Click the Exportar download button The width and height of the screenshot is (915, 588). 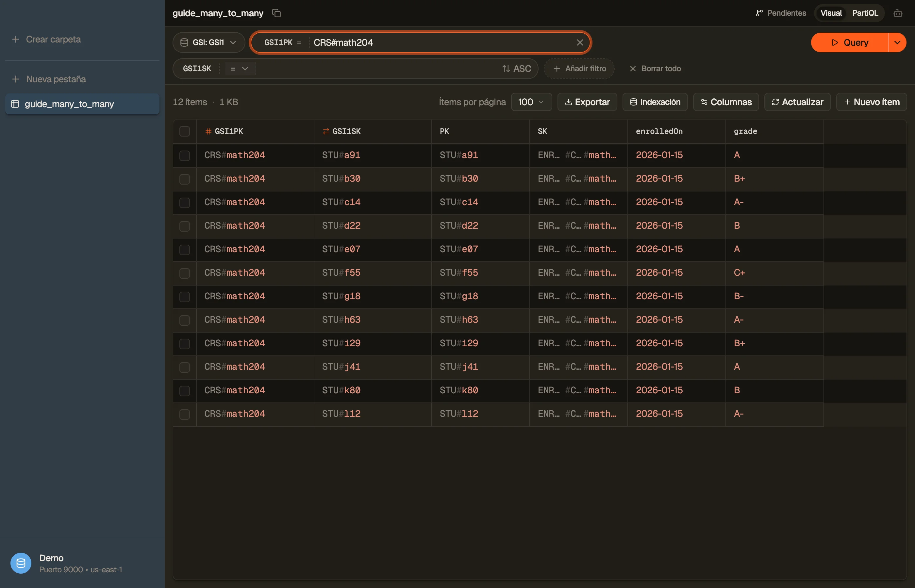(x=587, y=102)
